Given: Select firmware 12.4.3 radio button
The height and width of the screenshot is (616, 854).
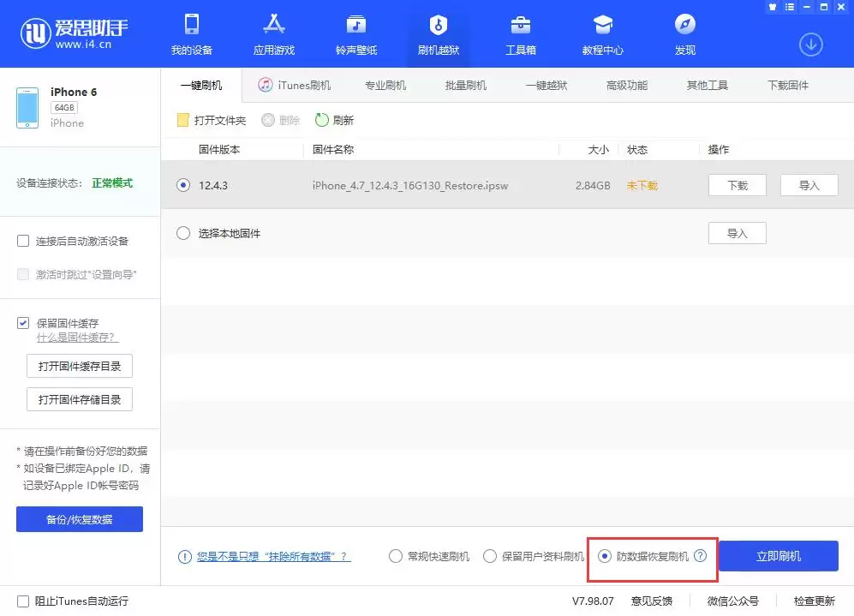Looking at the screenshot, I should (x=183, y=185).
